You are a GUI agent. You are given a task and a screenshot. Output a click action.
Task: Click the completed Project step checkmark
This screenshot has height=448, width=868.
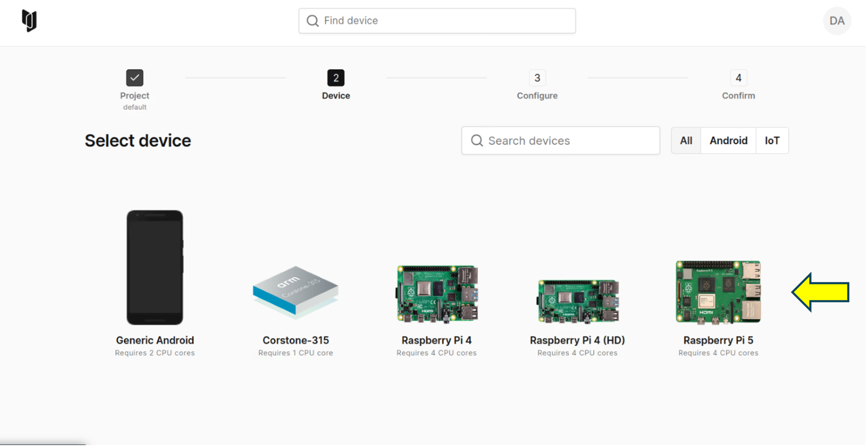click(x=134, y=77)
